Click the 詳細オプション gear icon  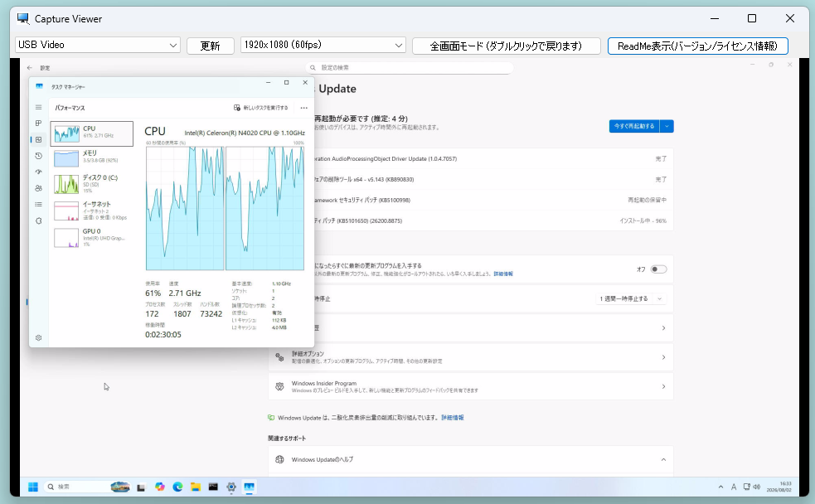[279, 357]
